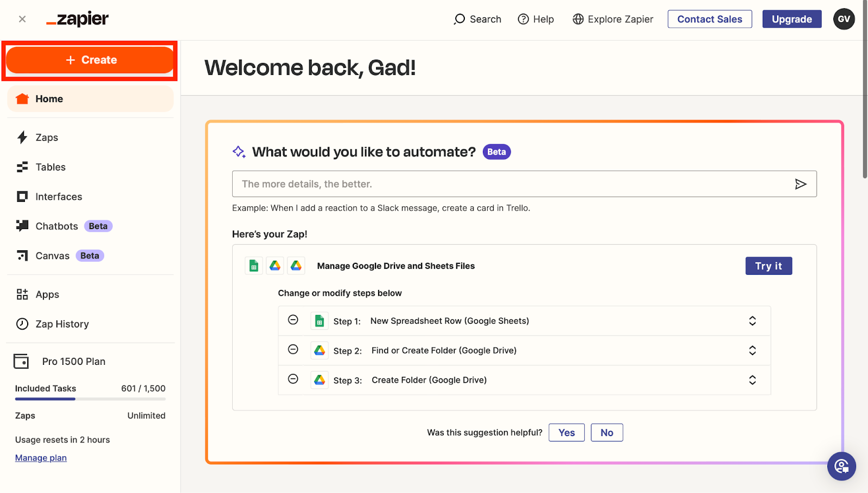Open Interfaces from the sidebar
Image resolution: width=868 pixels, height=493 pixels.
click(59, 197)
